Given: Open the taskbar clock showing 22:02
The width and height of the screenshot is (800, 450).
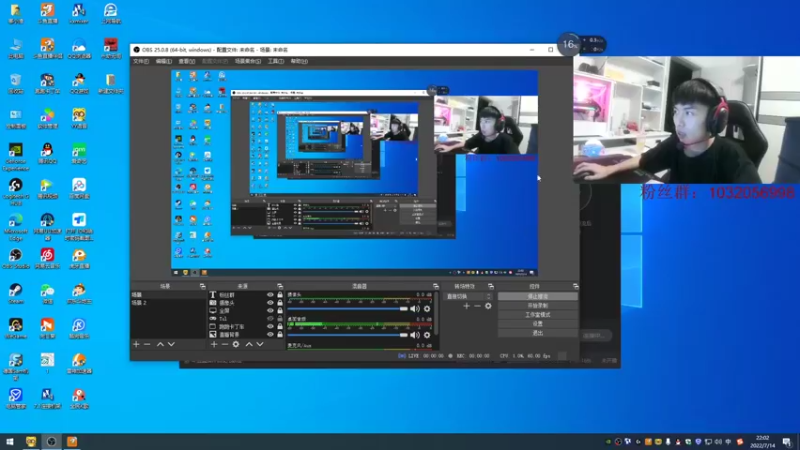Looking at the screenshot, I should tap(762, 442).
